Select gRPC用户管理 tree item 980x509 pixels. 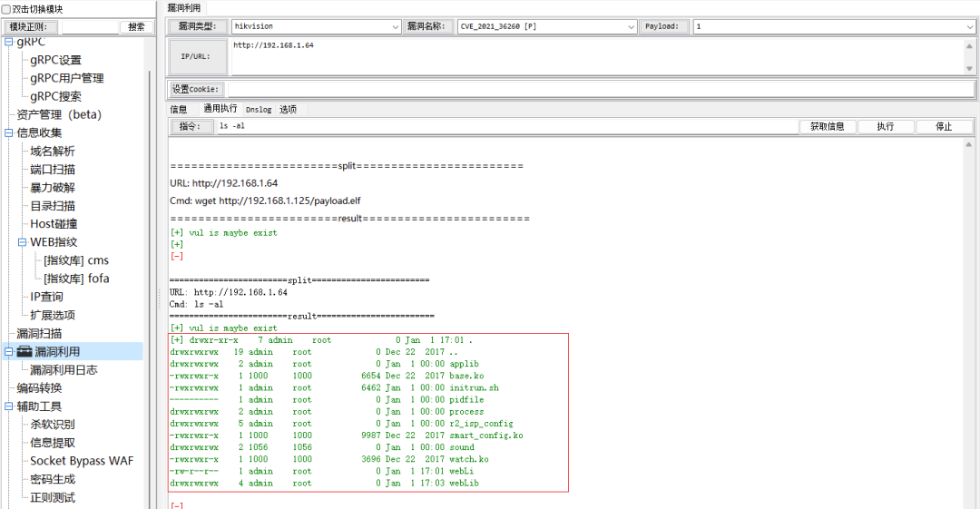pyautogui.click(x=67, y=78)
